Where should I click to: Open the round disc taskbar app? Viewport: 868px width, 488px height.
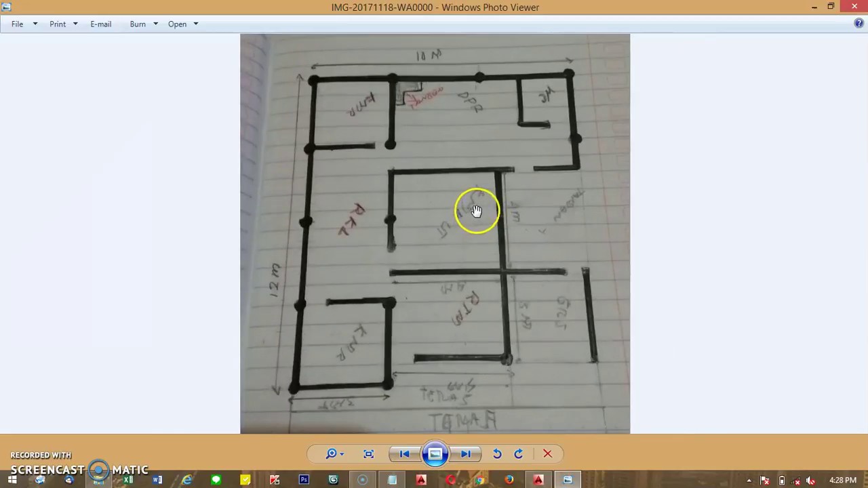362,480
